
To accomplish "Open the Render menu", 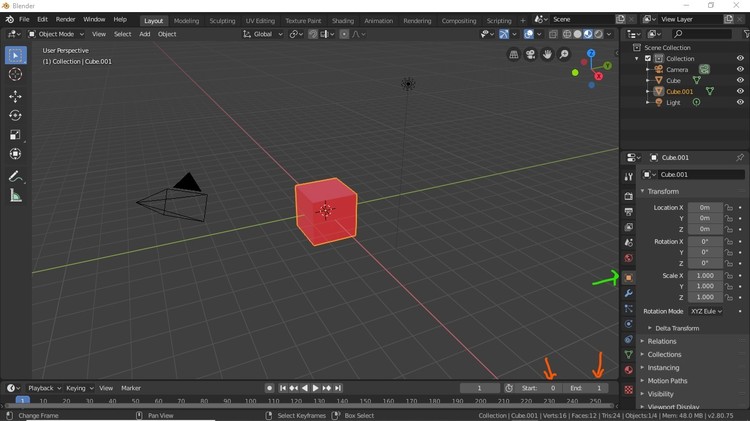I will (66, 19).
